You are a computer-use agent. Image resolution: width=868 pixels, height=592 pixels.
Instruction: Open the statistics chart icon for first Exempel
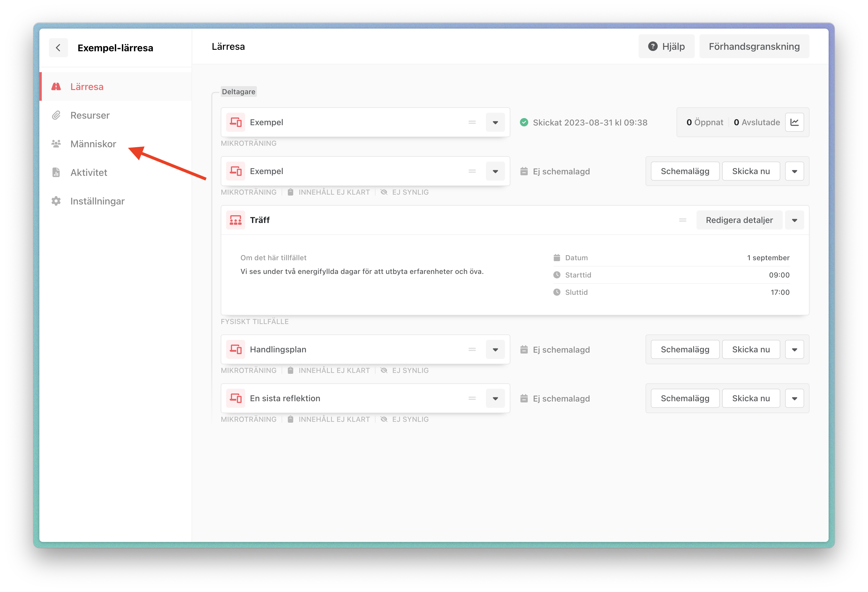tap(794, 123)
